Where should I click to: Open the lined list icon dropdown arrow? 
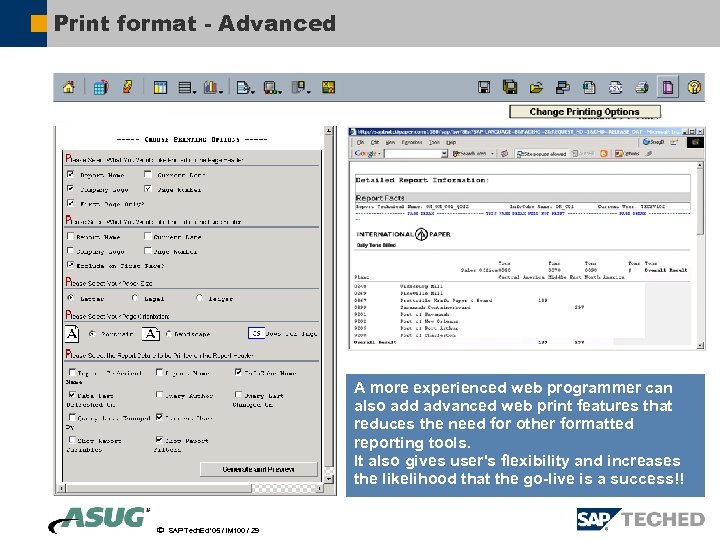[x=195, y=92]
